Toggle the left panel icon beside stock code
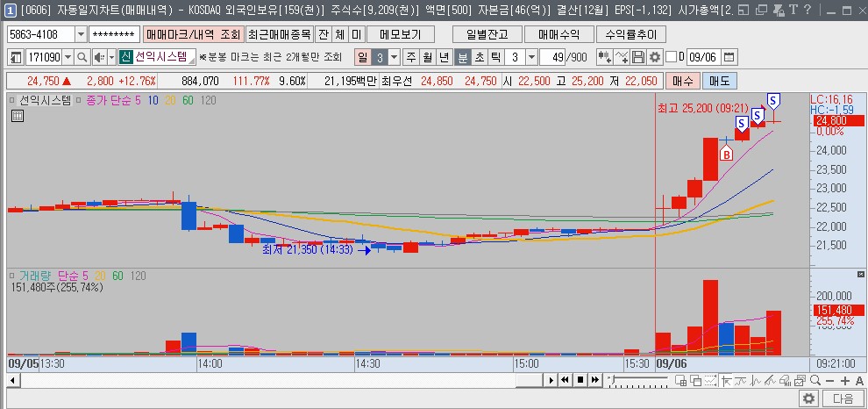This screenshot has height=409, width=868. pyautogui.click(x=16, y=57)
